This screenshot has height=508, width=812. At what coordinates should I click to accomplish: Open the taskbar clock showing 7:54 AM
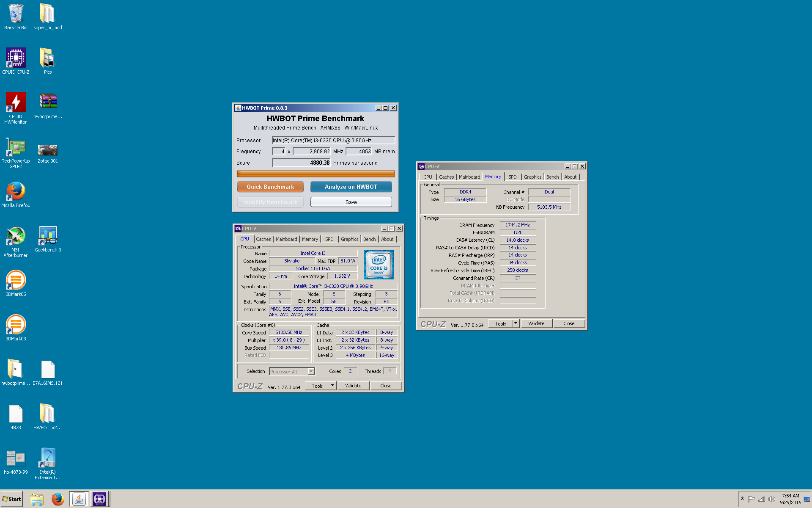[790, 499]
